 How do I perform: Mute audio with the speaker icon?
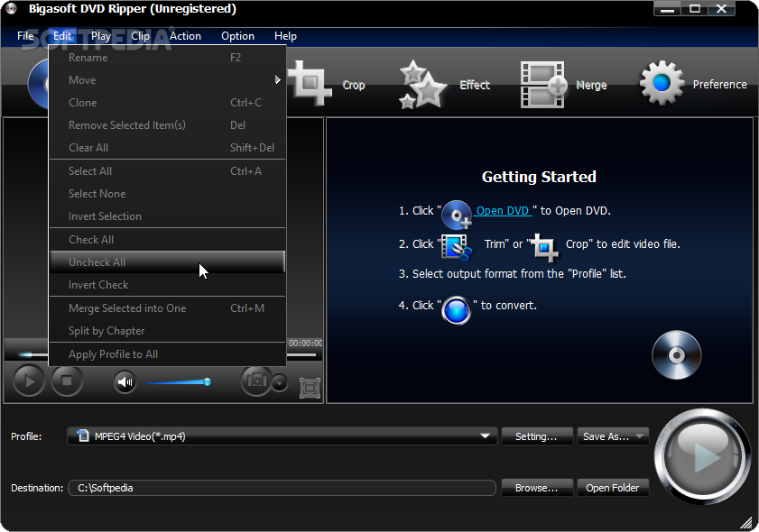coord(125,382)
